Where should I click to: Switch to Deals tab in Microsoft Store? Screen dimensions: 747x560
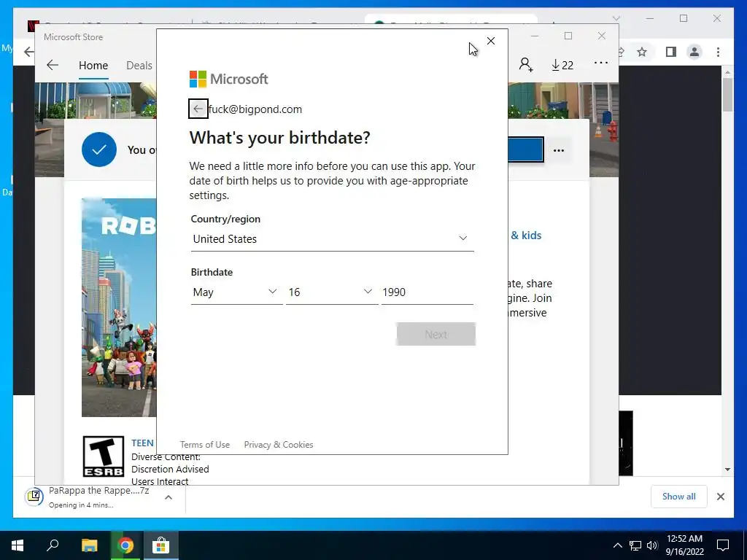139,65
